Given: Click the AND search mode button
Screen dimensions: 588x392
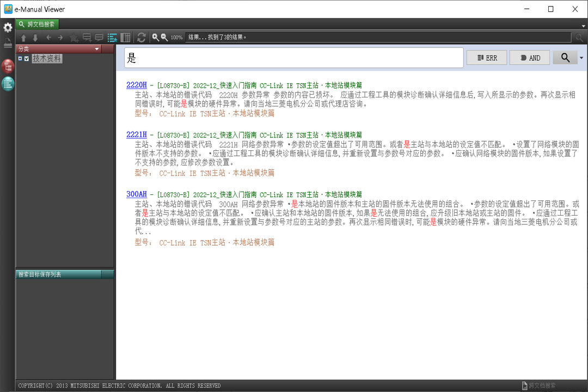Looking at the screenshot, I should [x=529, y=57].
